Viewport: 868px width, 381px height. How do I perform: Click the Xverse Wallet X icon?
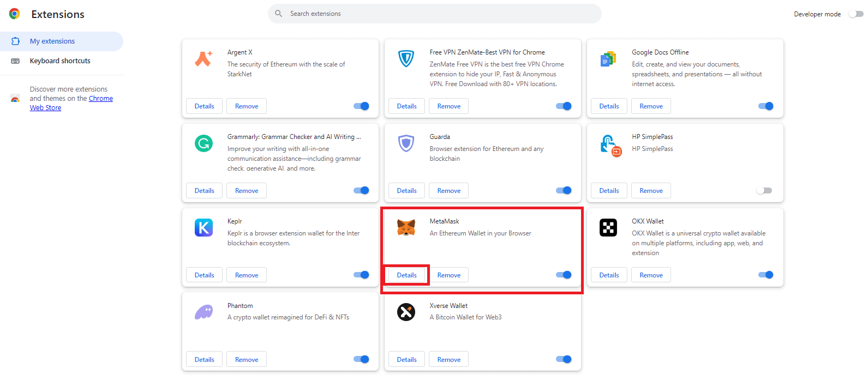(x=406, y=312)
